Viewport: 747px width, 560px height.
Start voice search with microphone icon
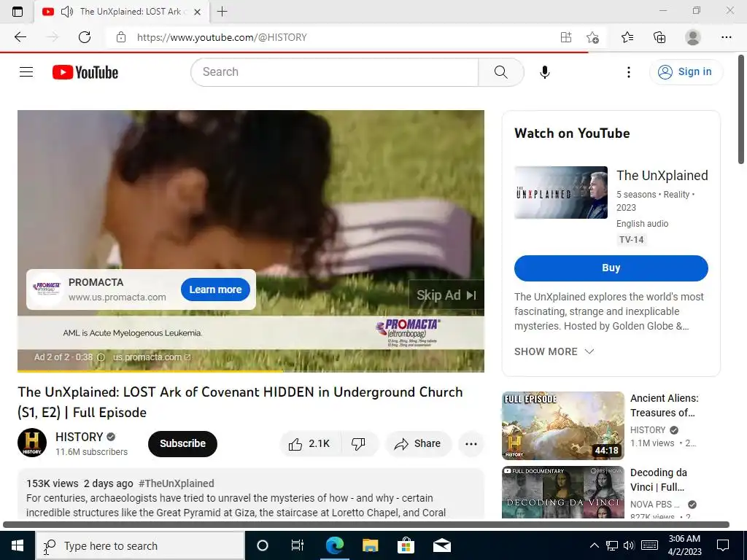(x=544, y=72)
